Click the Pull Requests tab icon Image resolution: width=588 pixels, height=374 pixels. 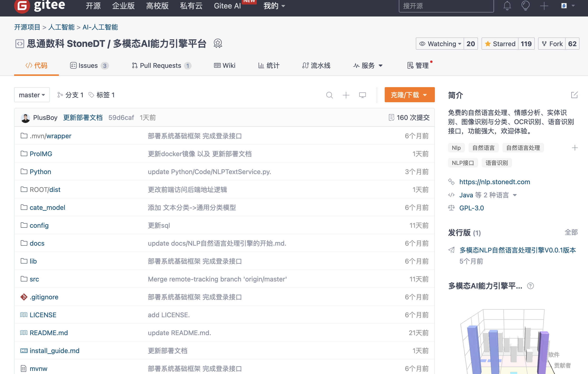[x=134, y=65]
